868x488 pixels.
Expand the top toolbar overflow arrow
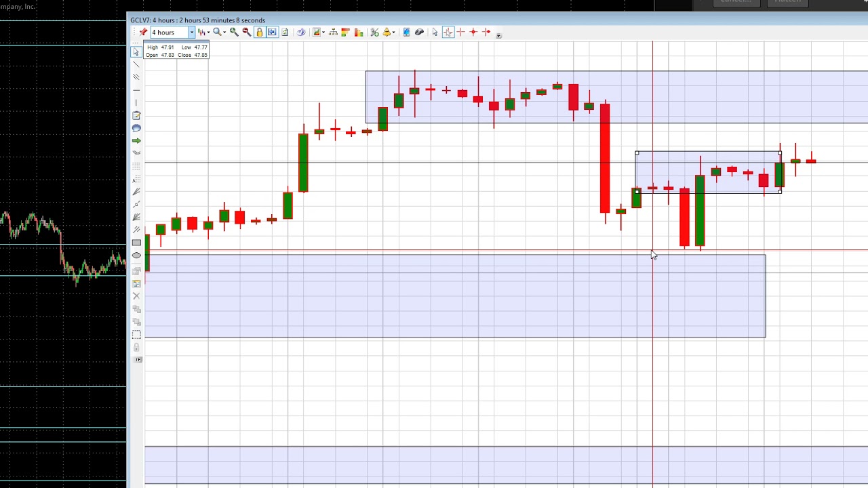tap(498, 35)
